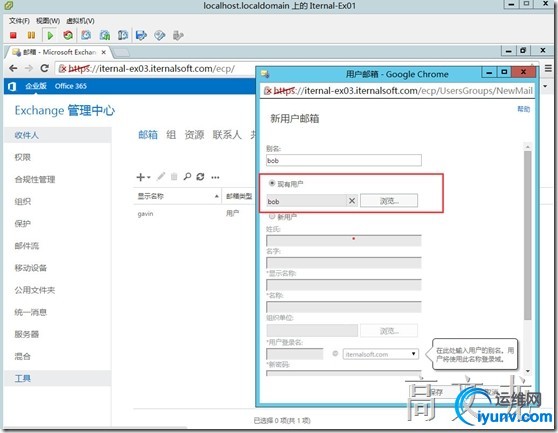Open the snapshot manager toolbar icon
The image size is (558, 433).
click(x=123, y=35)
